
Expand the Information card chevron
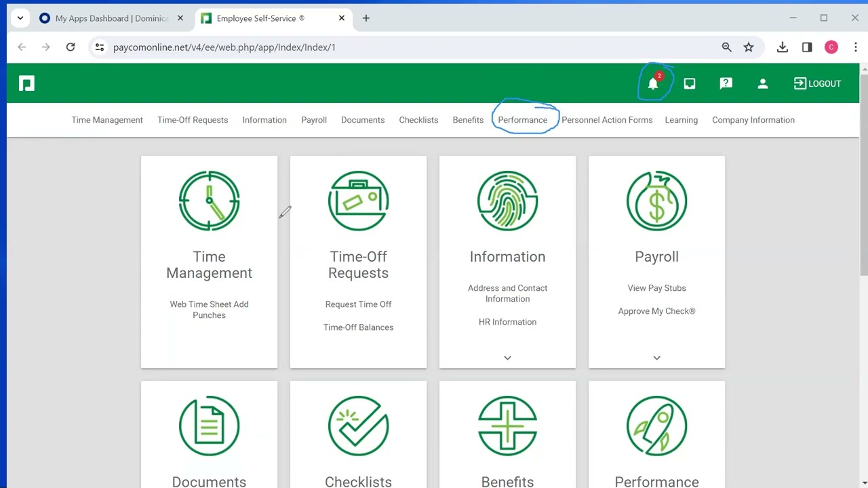pyautogui.click(x=507, y=357)
